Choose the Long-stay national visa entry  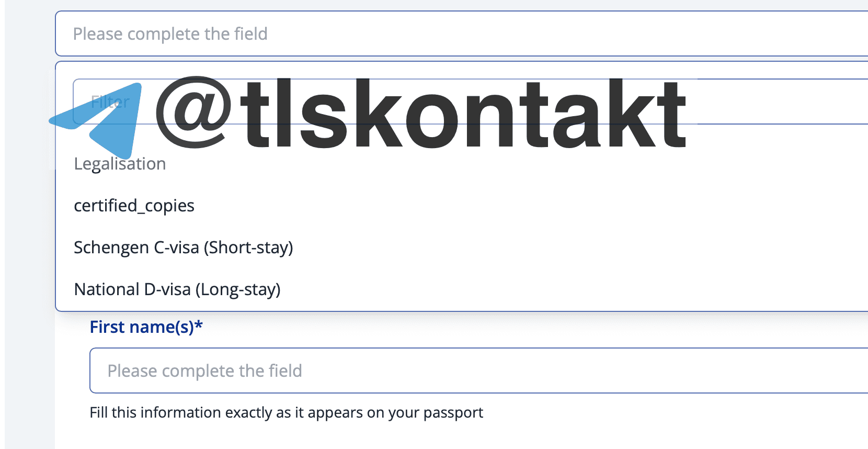(177, 289)
